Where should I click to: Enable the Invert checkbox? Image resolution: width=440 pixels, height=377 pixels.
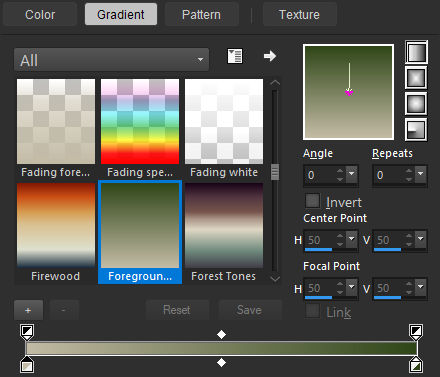tap(312, 201)
